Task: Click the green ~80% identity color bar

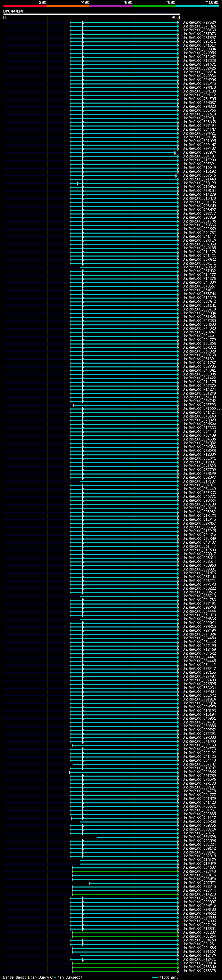Action: [154, 7]
